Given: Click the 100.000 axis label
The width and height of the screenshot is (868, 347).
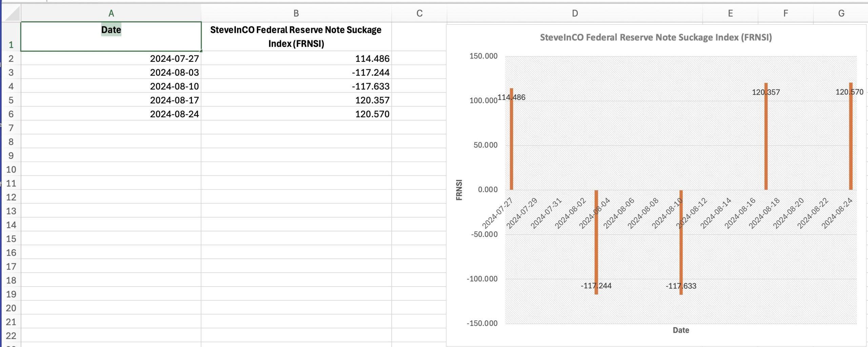Looking at the screenshot, I should [483, 101].
